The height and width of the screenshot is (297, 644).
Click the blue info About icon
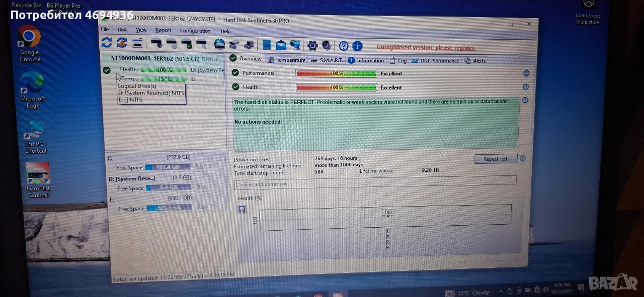[357, 46]
